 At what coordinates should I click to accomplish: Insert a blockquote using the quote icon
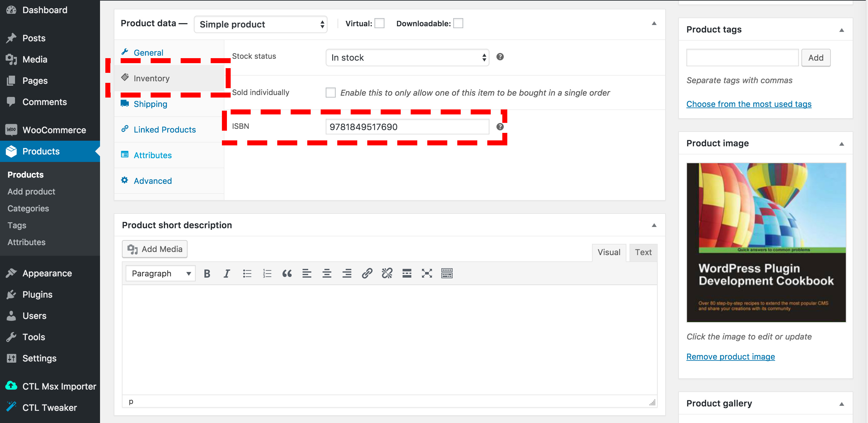click(287, 273)
